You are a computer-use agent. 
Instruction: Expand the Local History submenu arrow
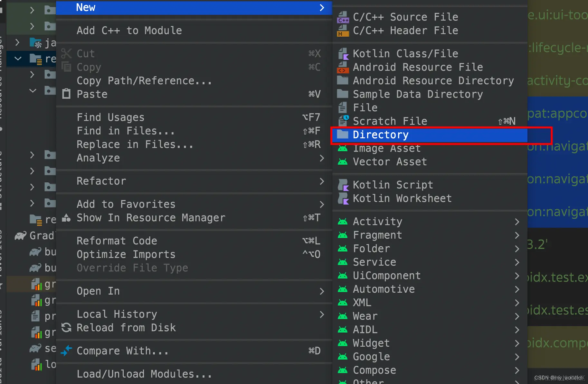coord(322,314)
